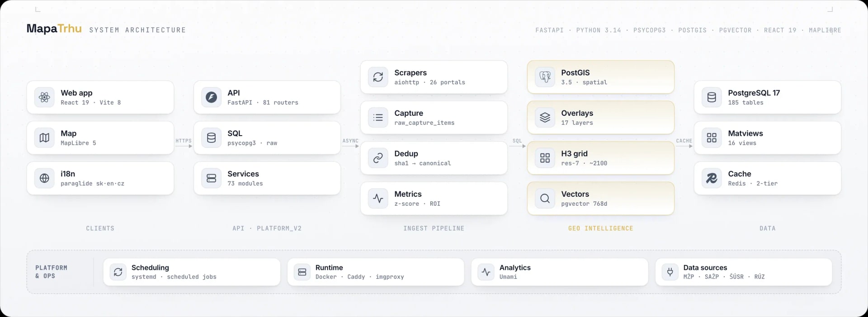Select the 'psycopg3 · raw' subtitle
868x317 pixels.
coord(252,143)
